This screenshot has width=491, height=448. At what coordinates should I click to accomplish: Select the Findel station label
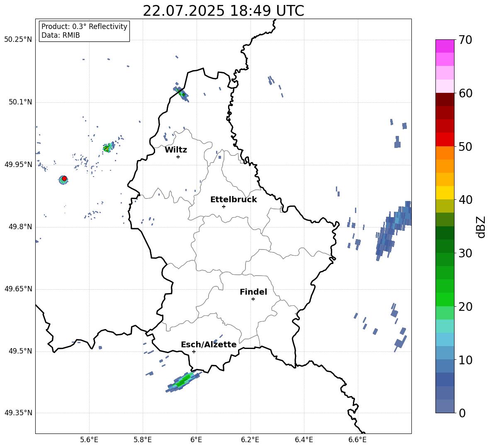(x=253, y=292)
